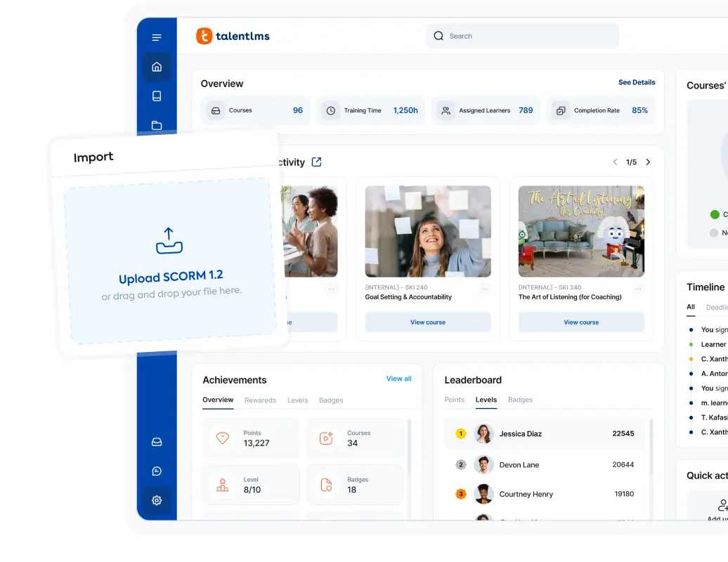The width and height of the screenshot is (728, 562).
Task: Select the Points tab in Leaderboard
Action: 454,400
